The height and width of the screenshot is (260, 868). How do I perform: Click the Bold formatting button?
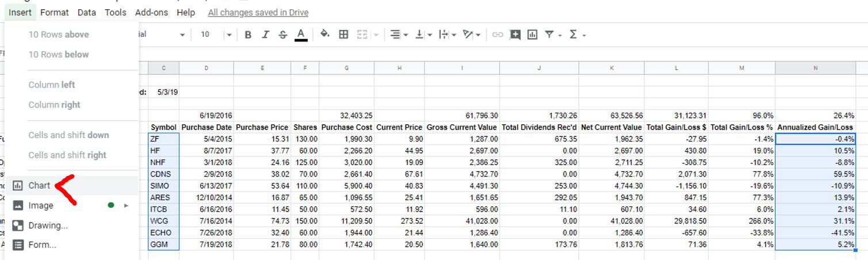(x=248, y=35)
